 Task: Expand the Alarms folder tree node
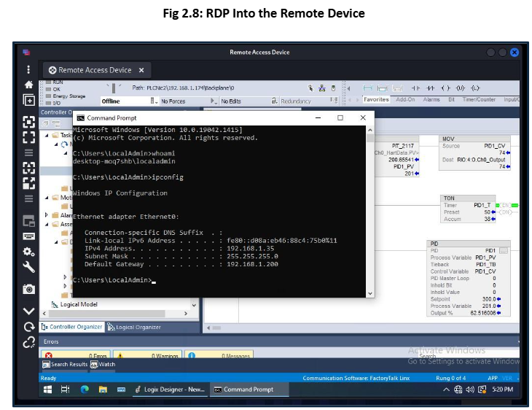click(47, 215)
